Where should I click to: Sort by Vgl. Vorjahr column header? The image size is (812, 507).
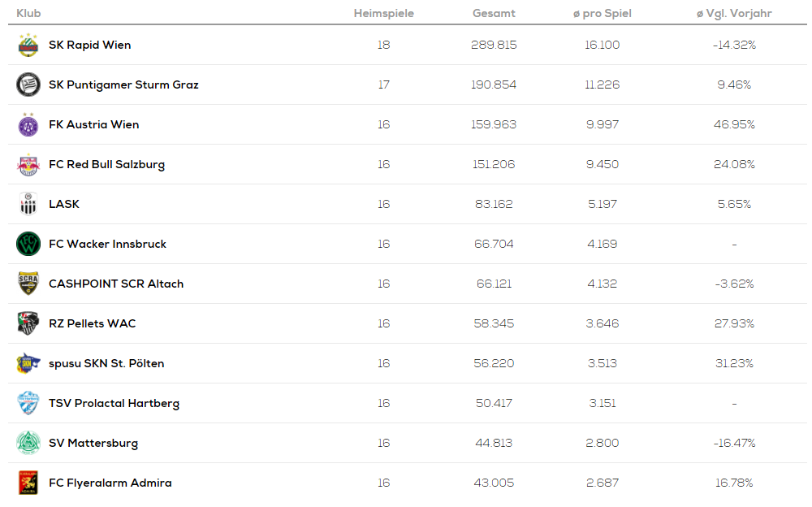(734, 14)
